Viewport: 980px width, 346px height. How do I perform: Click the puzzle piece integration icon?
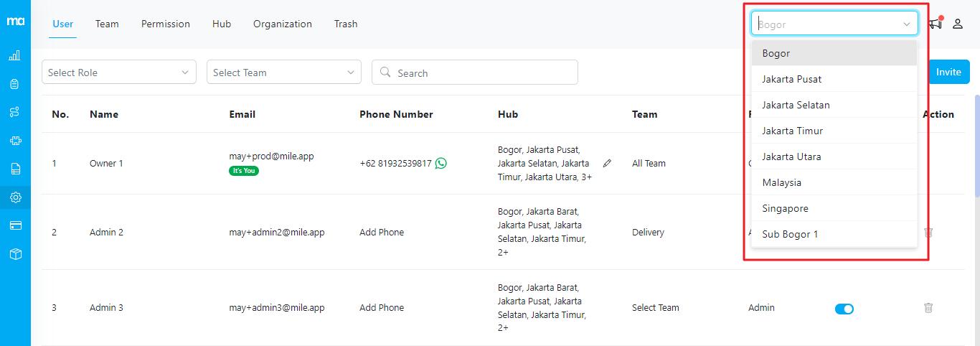[x=15, y=141]
